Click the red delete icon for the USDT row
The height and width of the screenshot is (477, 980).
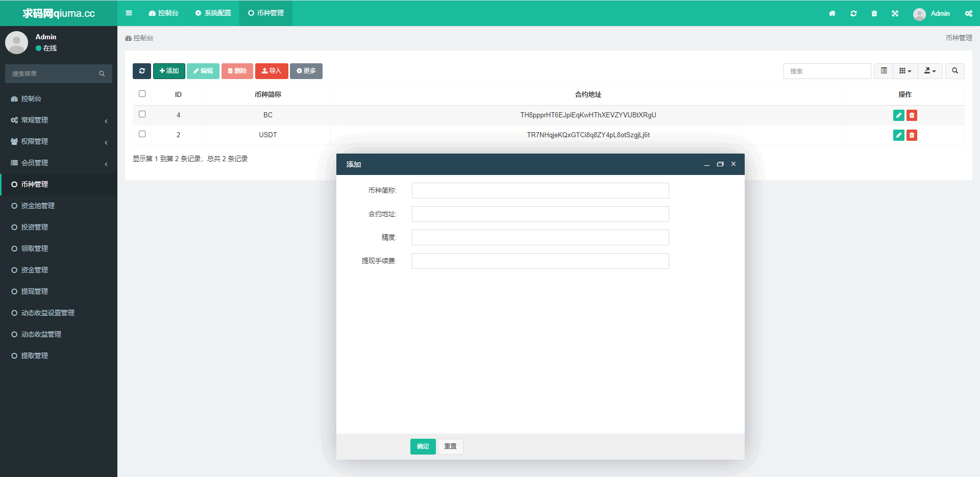(912, 135)
